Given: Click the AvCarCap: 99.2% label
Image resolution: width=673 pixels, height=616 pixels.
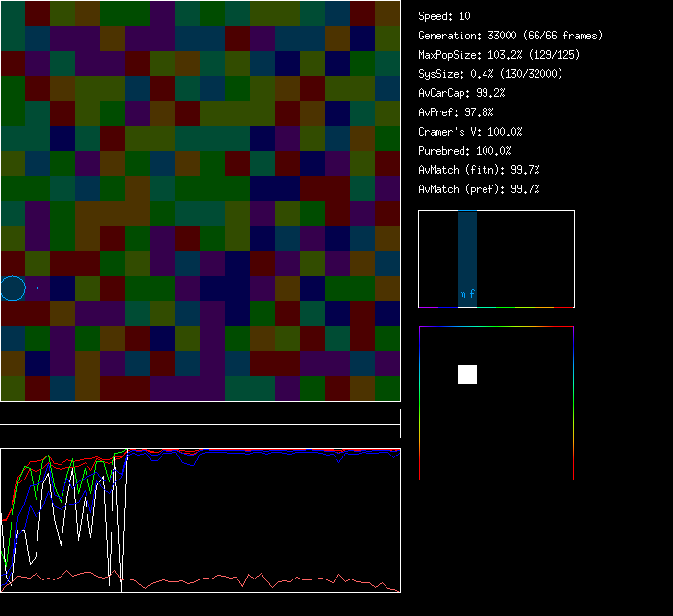Looking at the screenshot, I should pyautogui.click(x=461, y=93).
